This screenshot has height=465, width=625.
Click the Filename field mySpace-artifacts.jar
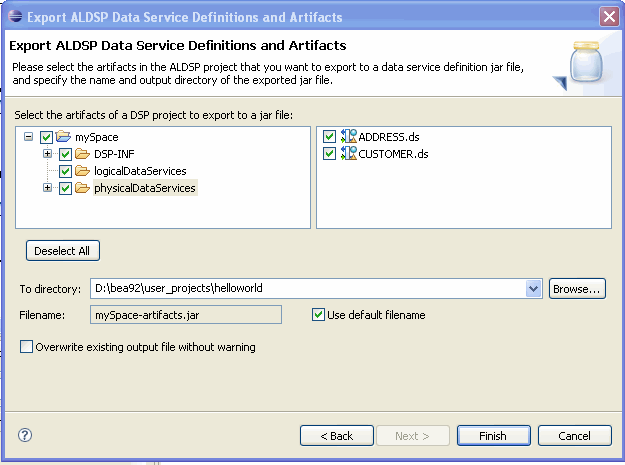pos(186,315)
